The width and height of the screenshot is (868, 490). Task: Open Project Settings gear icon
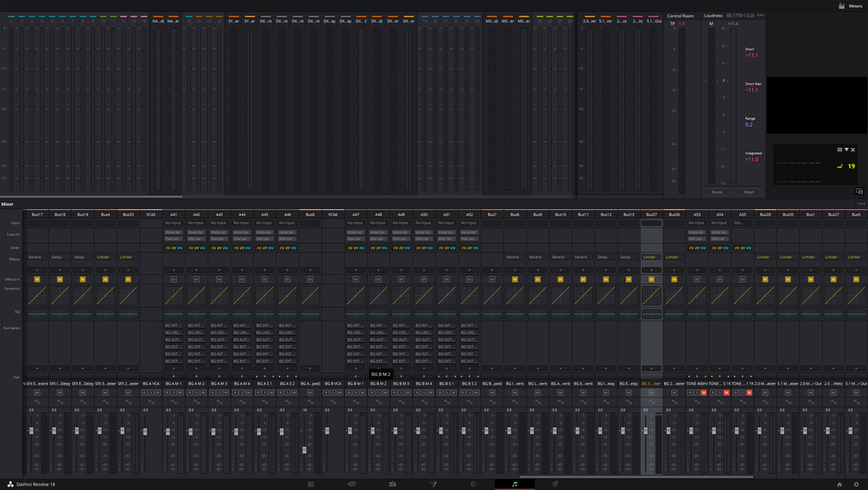click(857, 485)
